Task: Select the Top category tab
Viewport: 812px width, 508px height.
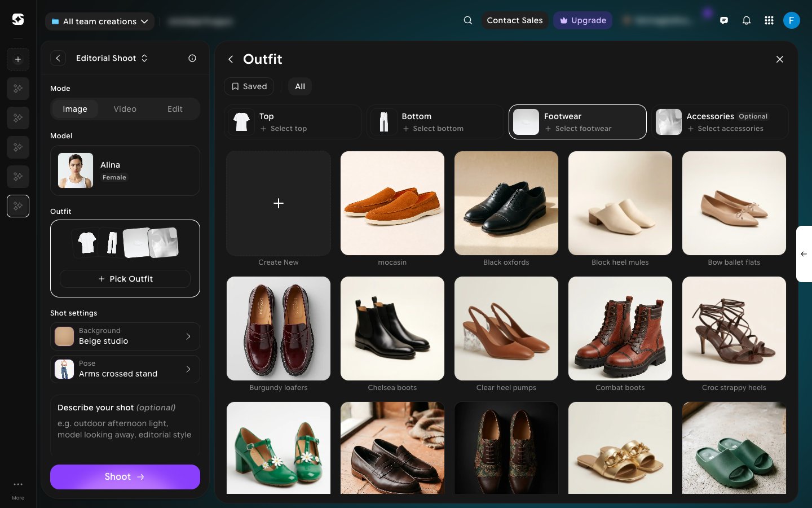Action: 293,122
